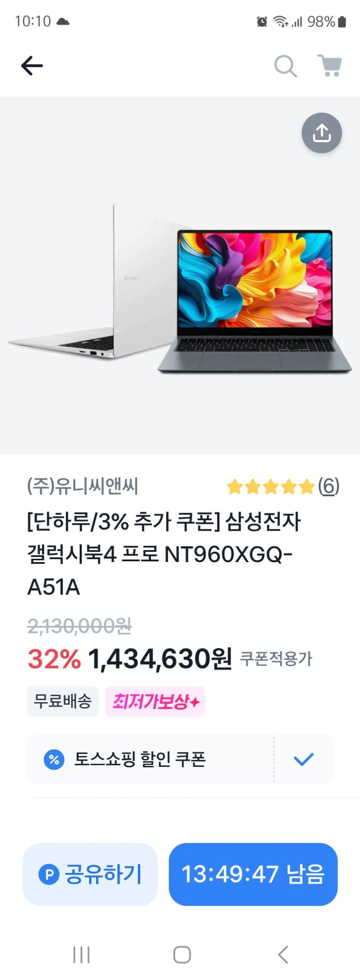The height and width of the screenshot is (980, 360).
Task: Tap the 13:49:47 남음 button
Action: click(253, 874)
